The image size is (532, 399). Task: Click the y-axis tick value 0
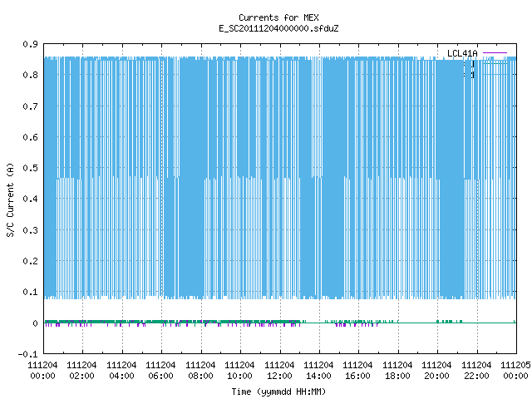[x=35, y=323]
